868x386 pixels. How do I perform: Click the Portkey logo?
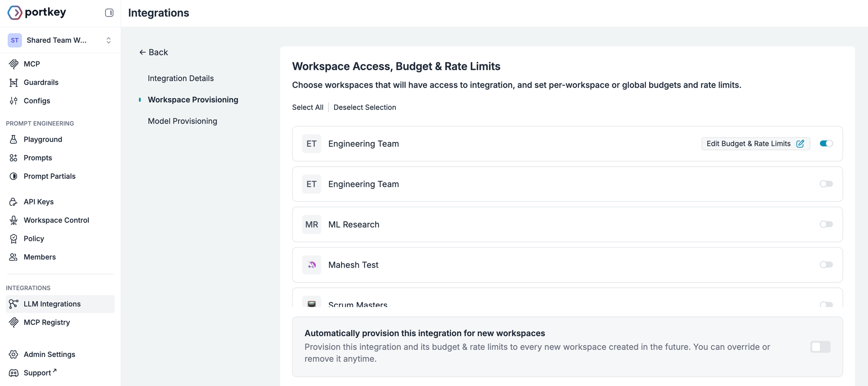(x=37, y=13)
